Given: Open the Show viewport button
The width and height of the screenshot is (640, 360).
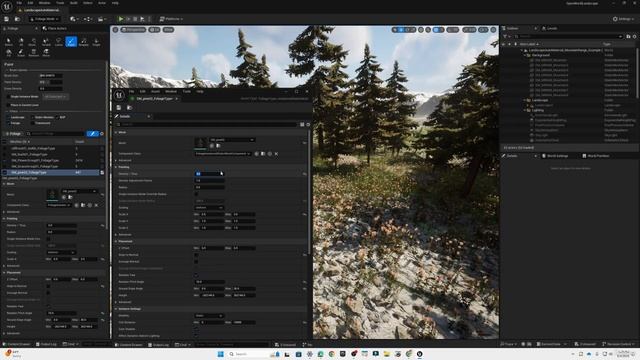Looking at the screenshot, I should point(168,30).
